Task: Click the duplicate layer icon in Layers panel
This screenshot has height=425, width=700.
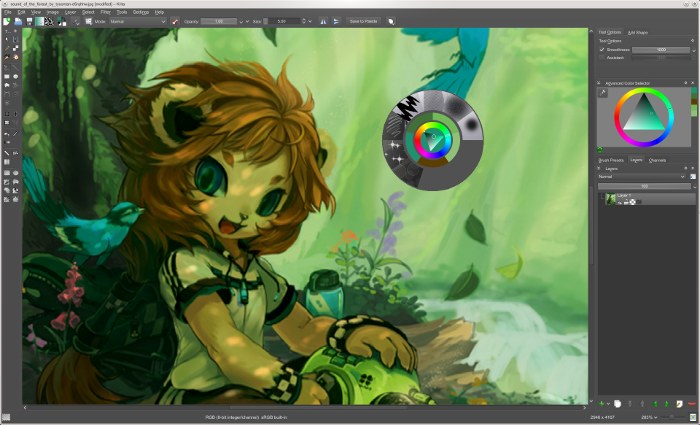Action: [x=619, y=402]
